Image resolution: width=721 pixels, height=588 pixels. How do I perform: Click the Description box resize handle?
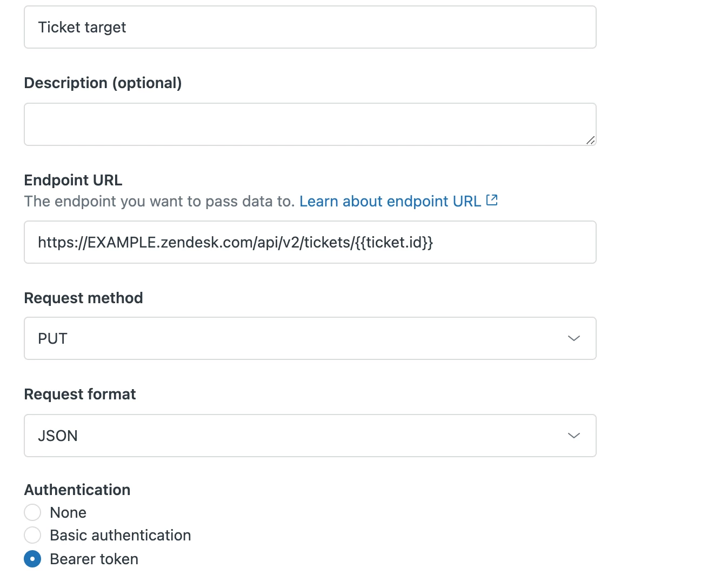tap(590, 140)
